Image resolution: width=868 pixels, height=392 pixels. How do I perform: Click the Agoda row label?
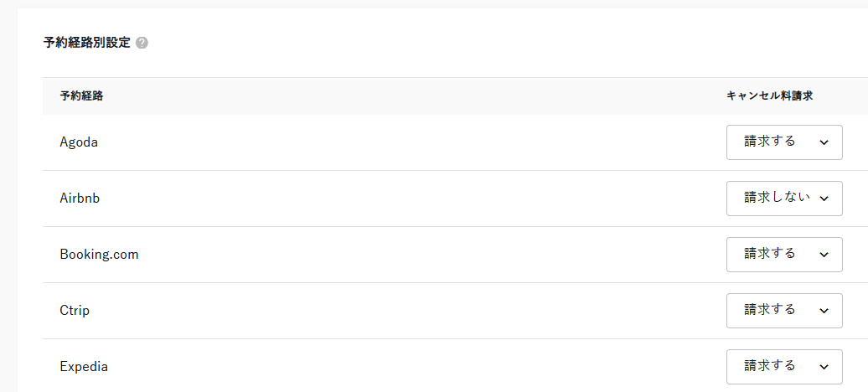(x=79, y=142)
